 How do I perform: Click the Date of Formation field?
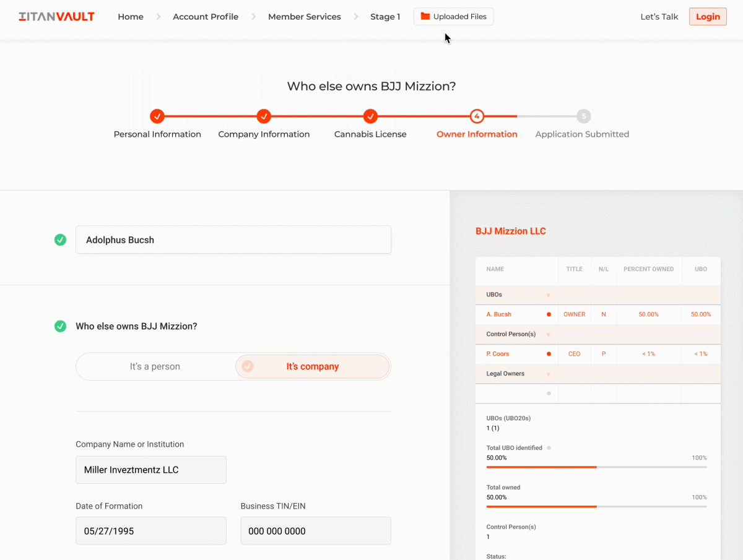click(x=151, y=531)
